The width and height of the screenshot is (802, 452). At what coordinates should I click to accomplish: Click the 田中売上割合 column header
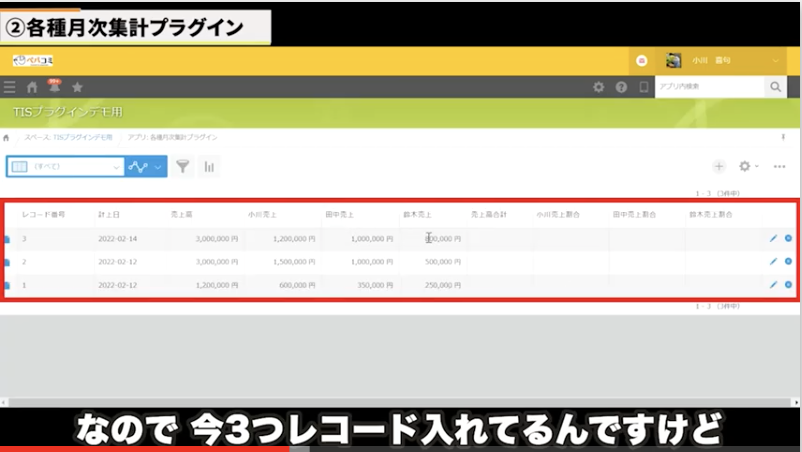[x=635, y=214]
